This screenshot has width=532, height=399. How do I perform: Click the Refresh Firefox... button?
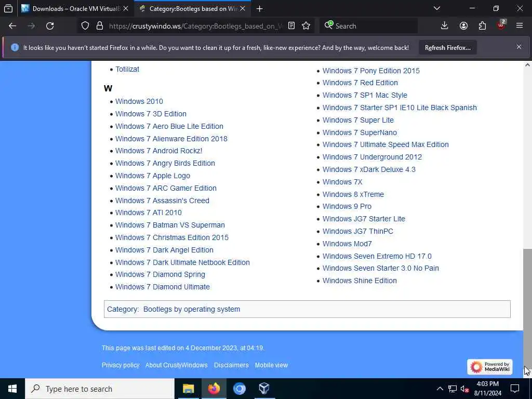coord(448,48)
